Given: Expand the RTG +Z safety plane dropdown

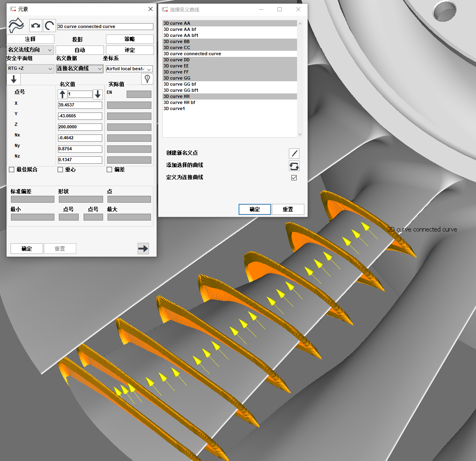Looking at the screenshot, I should (x=30, y=69).
